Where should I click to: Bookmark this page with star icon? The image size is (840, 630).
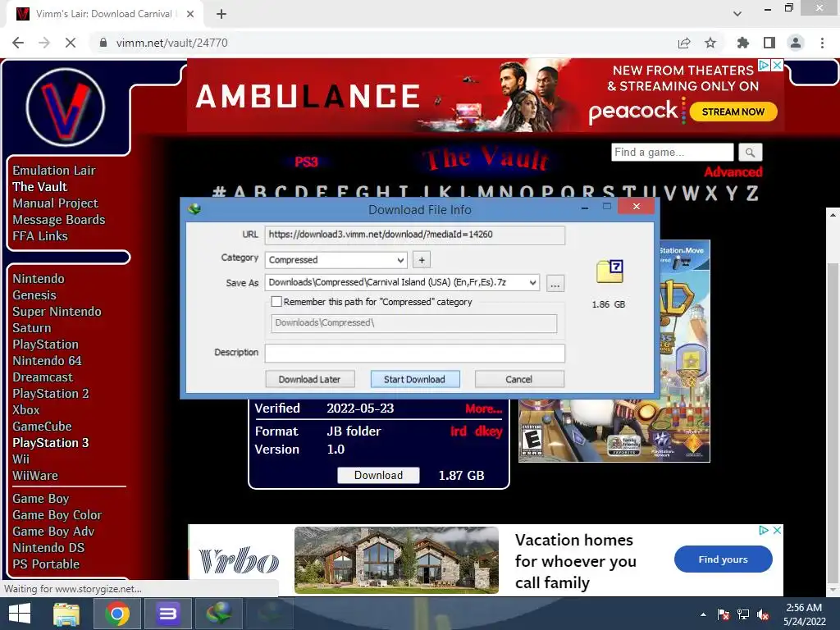pyautogui.click(x=710, y=43)
